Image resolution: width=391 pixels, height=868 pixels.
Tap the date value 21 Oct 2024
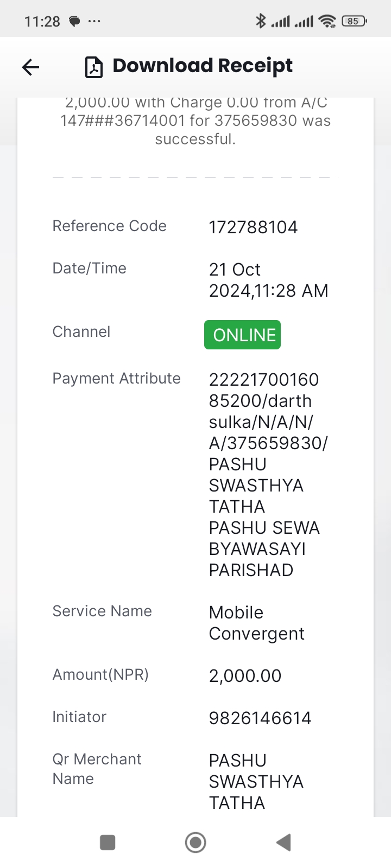pyautogui.click(x=268, y=280)
